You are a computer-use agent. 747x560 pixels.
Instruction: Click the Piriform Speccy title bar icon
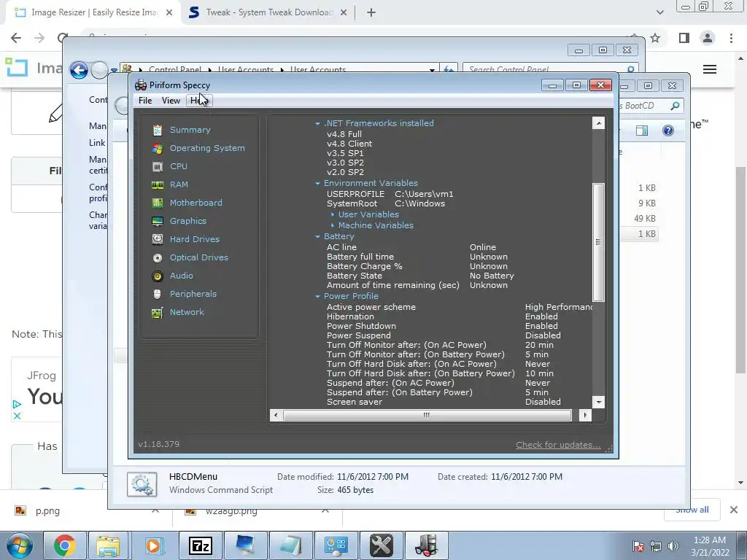point(141,85)
